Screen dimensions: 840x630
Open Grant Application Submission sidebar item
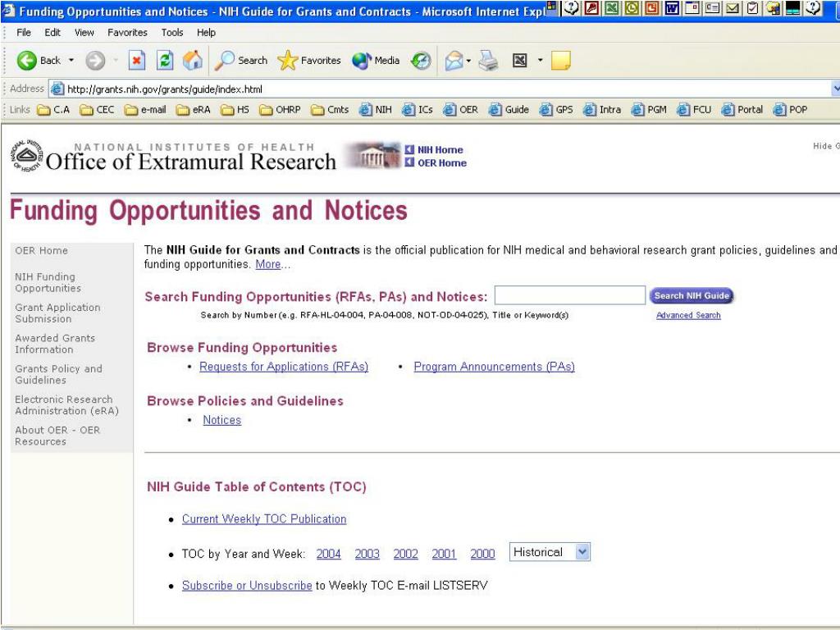(57, 313)
